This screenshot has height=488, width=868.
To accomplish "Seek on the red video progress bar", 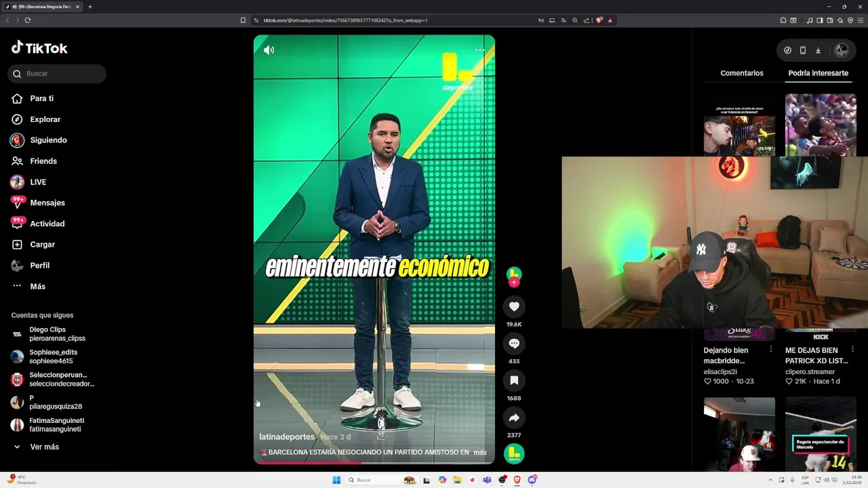I will [x=374, y=463].
